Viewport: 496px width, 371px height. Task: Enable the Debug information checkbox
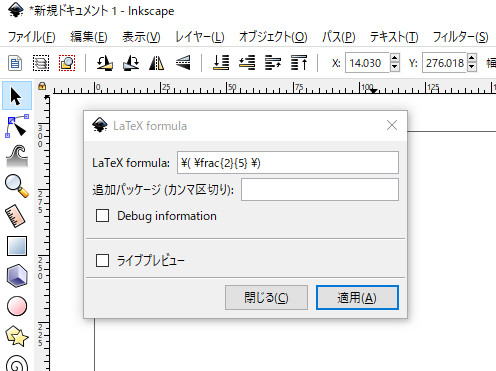(102, 216)
